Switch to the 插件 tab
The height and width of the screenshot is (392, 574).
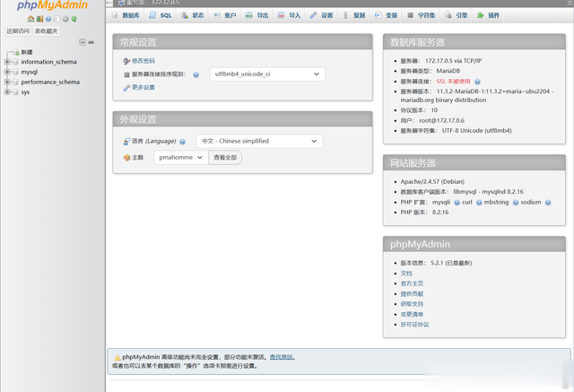coord(488,15)
